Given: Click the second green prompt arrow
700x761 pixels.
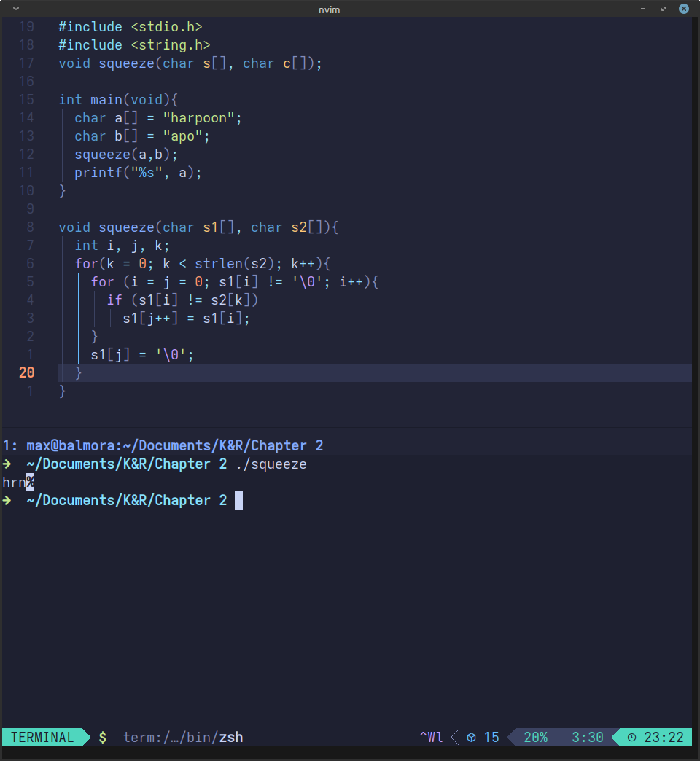Looking at the screenshot, I should [x=7, y=500].
